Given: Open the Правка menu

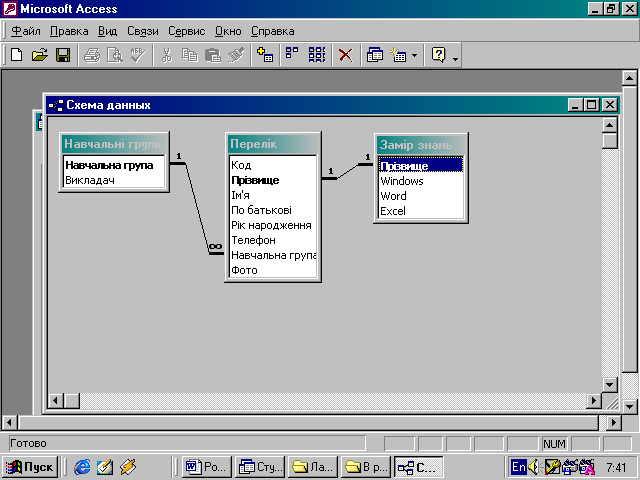Looking at the screenshot, I should tap(69, 31).
